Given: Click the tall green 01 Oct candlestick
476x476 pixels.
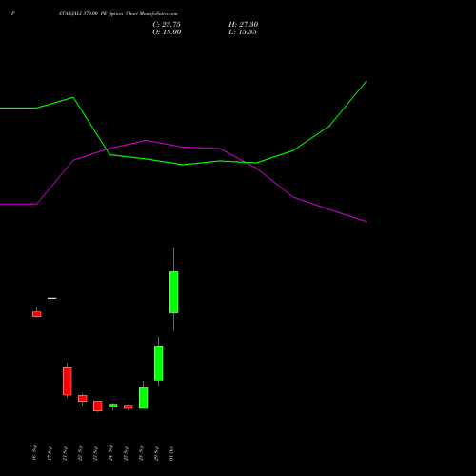Looking at the screenshot, I should coord(174,292).
